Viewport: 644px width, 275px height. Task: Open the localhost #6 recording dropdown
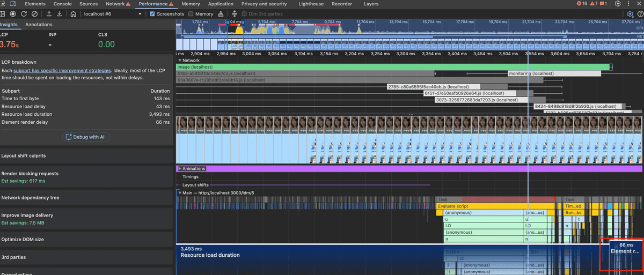(112, 14)
